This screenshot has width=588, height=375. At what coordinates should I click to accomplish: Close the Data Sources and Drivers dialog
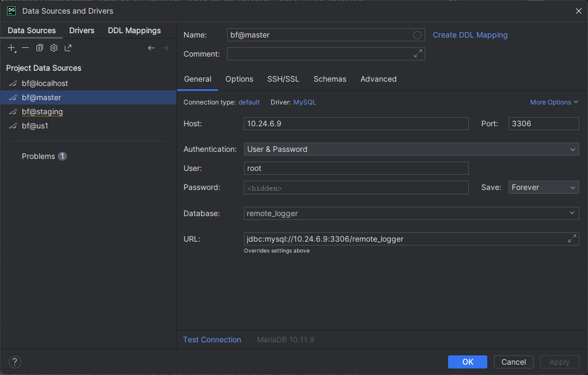coord(578,11)
